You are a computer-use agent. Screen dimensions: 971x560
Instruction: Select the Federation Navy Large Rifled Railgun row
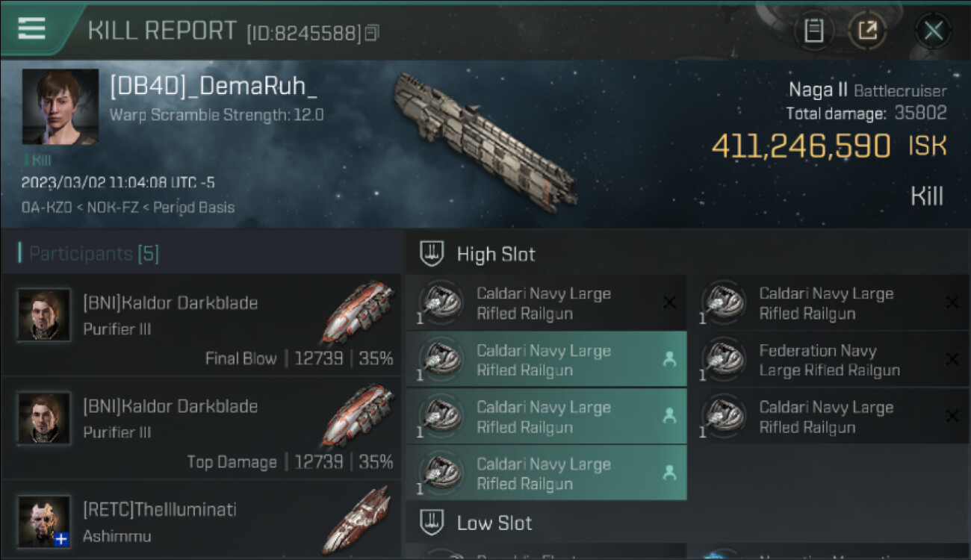829,360
